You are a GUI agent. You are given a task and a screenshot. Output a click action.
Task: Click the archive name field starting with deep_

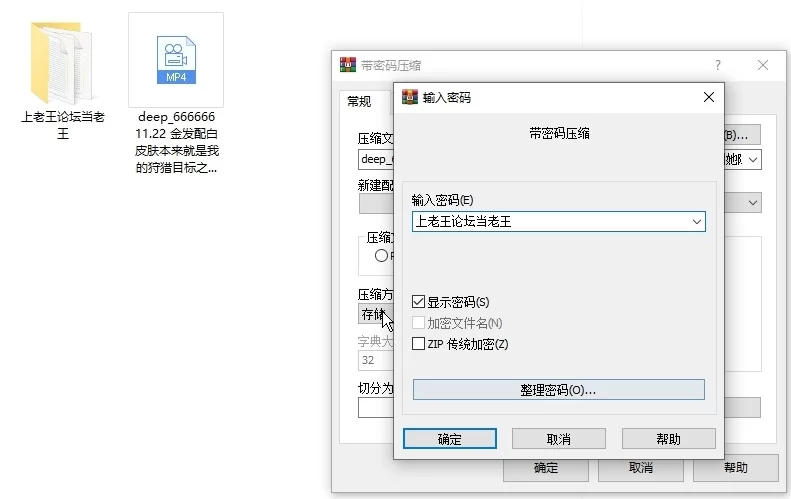[376, 159]
